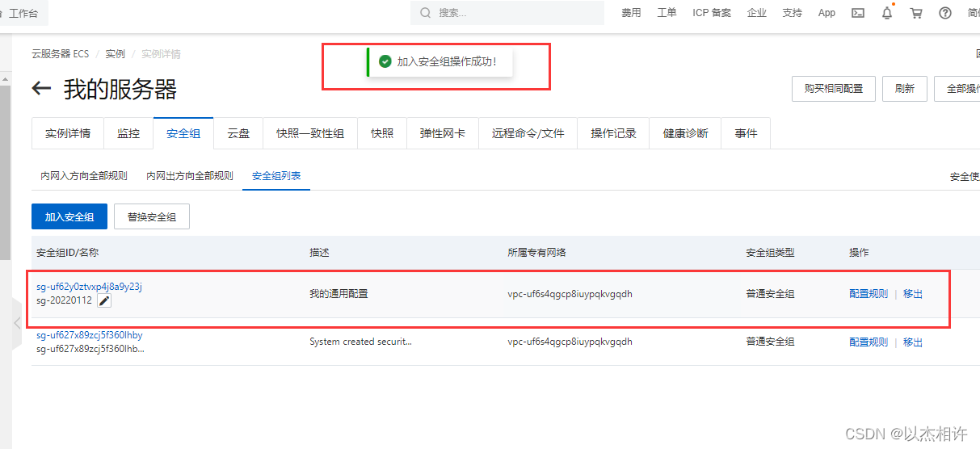980x449 pixels.
Task: Click the search input field
Action: [x=507, y=13]
